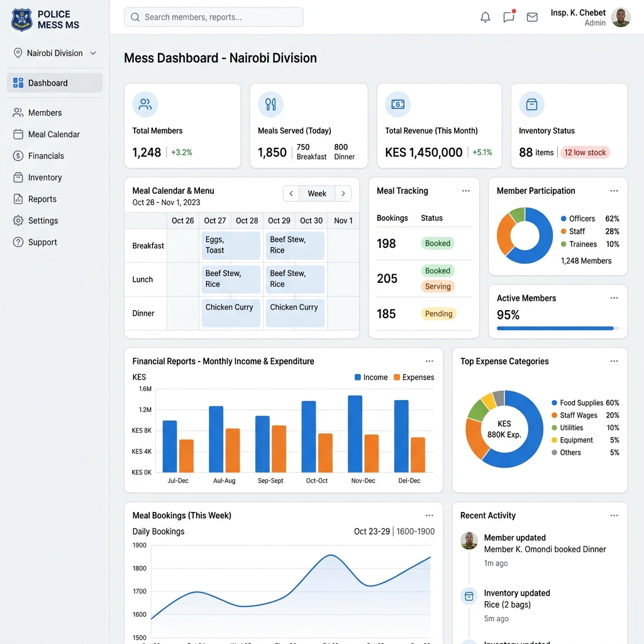This screenshot has height=644, width=644.
Task: Open Member Participation options menu
Action: 614,191
